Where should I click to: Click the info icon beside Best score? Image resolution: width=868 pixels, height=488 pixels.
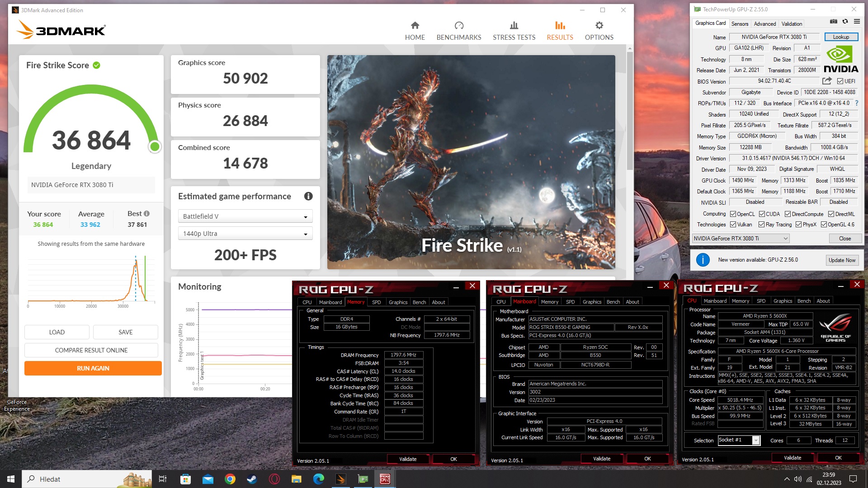pos(146,214)
